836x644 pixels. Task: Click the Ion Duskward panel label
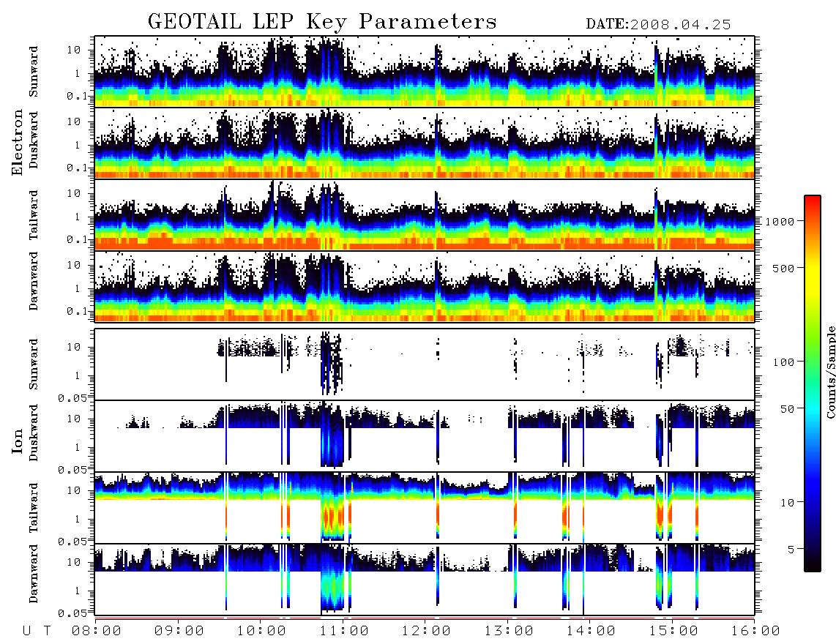tap(33, 433)
